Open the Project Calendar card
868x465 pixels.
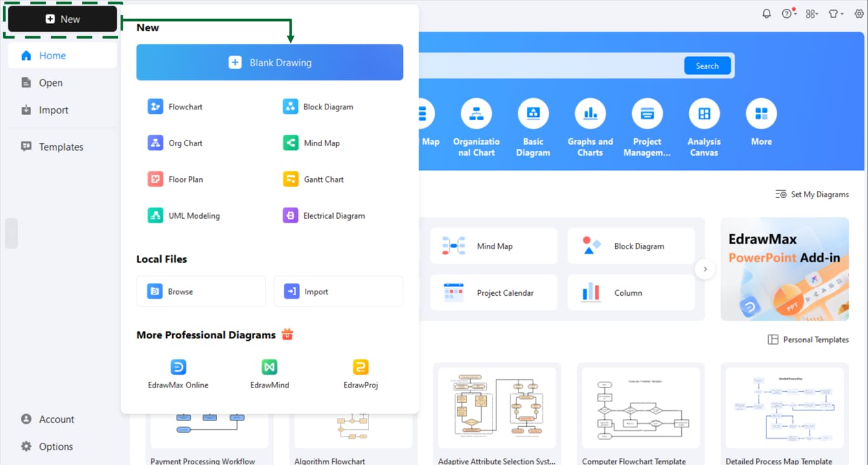coord(494,293)
